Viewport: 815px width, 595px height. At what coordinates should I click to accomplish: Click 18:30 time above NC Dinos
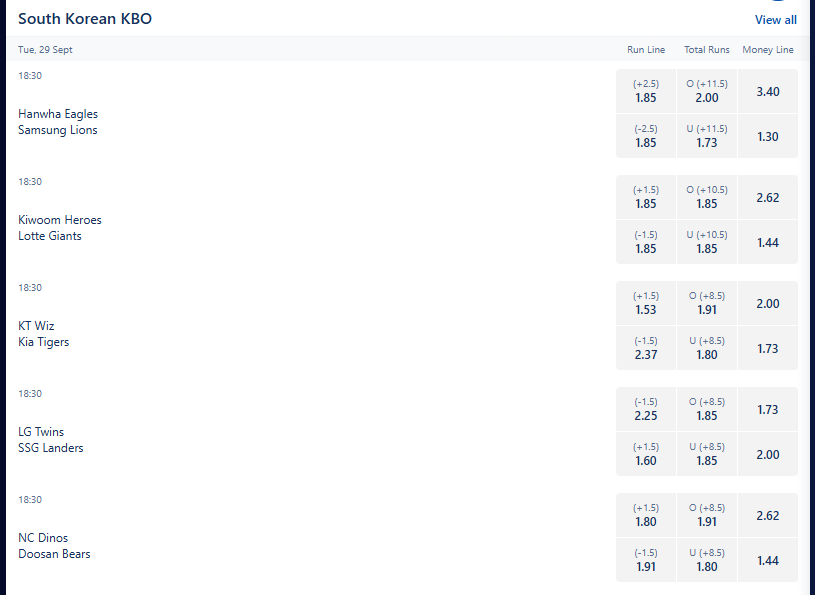tap(30, 500)
